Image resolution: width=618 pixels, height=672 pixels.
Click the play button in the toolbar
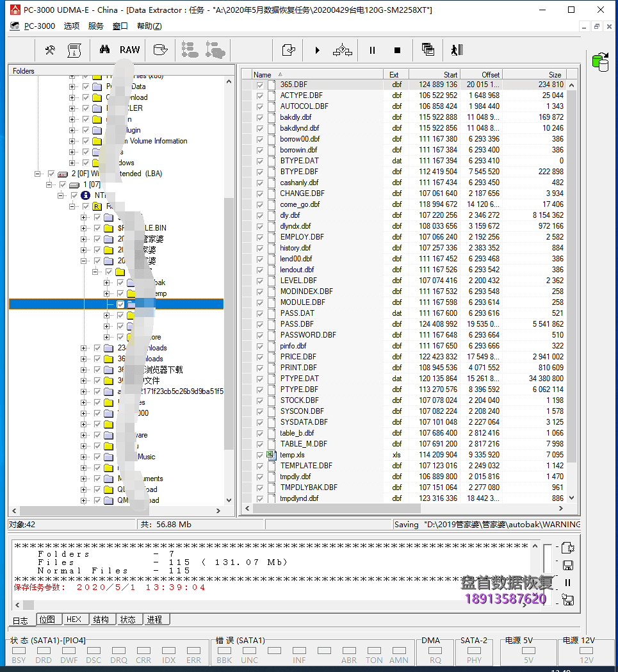[317, 50]
